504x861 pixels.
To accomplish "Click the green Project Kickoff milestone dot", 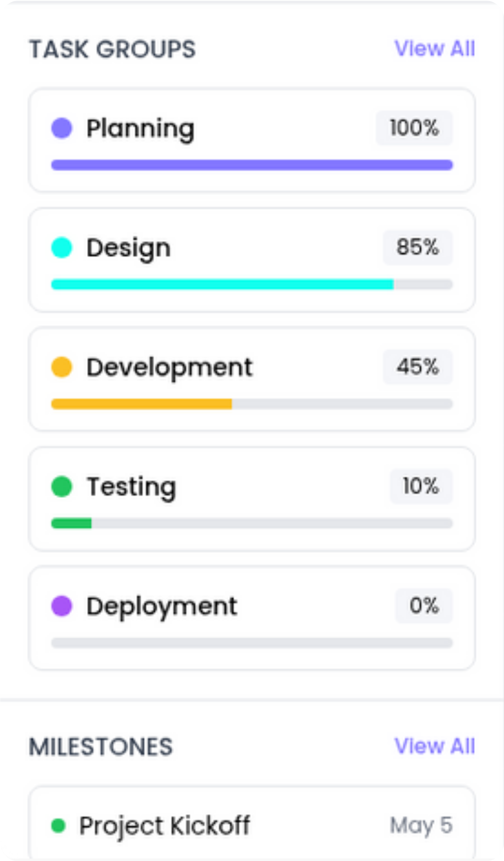I will pyautogui.click(x=58, y=826).
